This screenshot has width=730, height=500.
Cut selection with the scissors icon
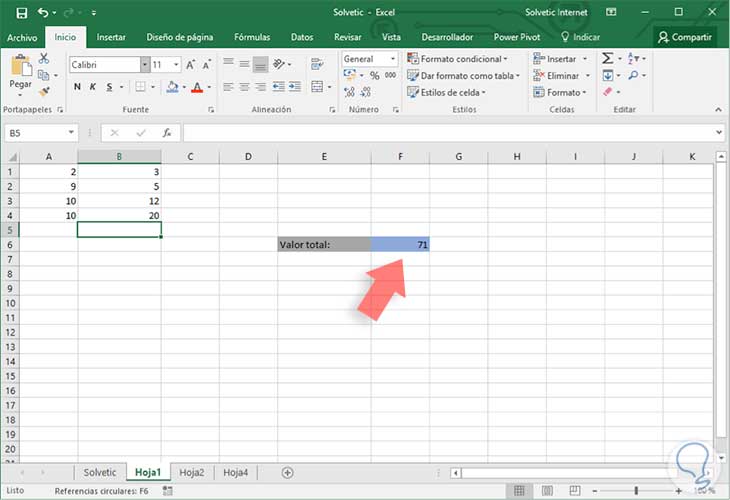[44, 58]
